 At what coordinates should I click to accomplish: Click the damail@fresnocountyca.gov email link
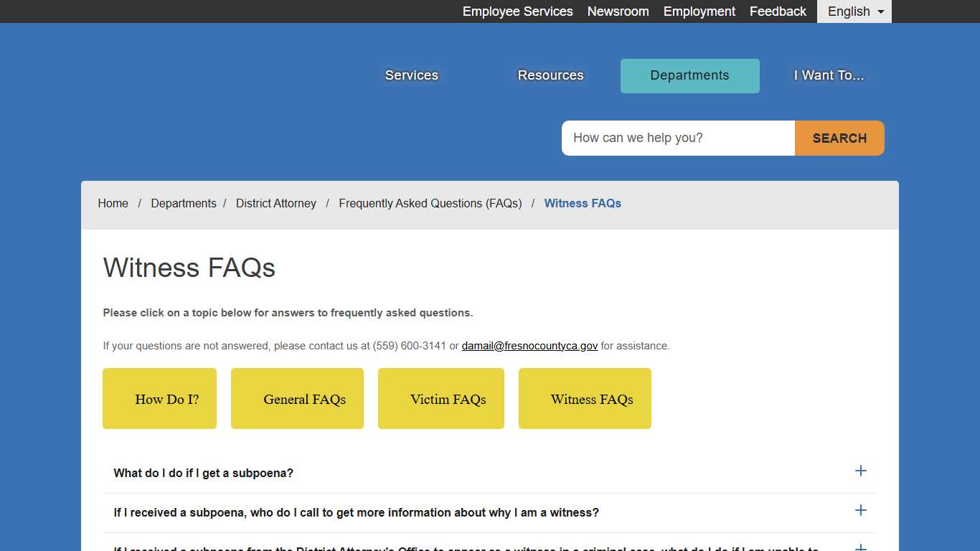[529, 346]
